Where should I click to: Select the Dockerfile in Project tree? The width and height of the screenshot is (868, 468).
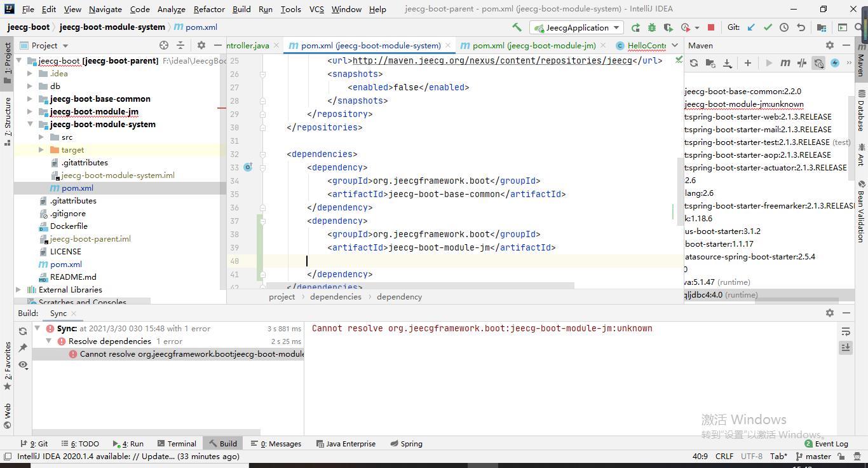coord(69,226)
